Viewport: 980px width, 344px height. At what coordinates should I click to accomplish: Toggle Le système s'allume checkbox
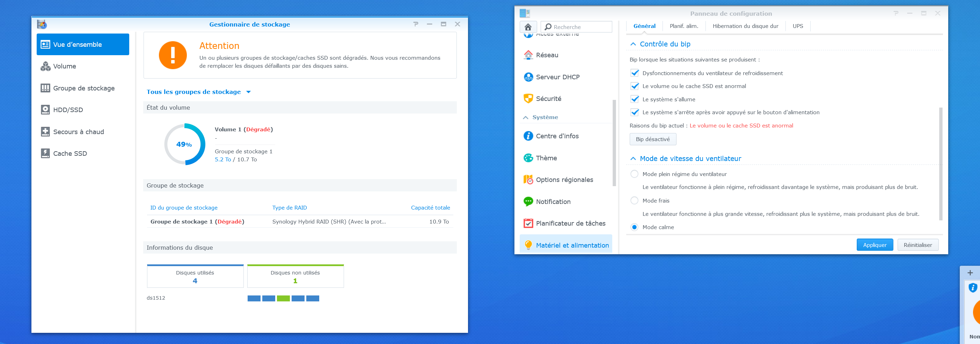(635, 99)
